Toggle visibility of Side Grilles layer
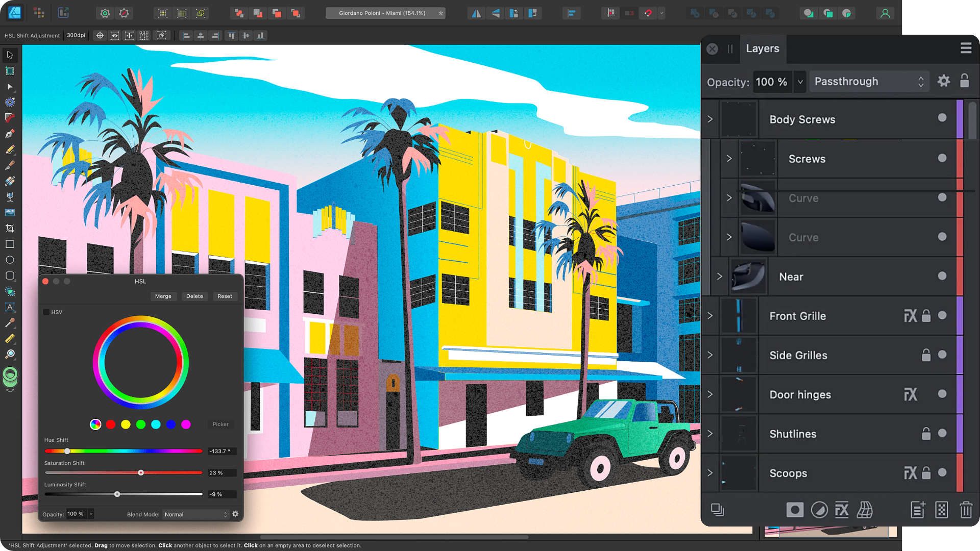980x551 pixels. pyautogui.click(x=942, y=355)
